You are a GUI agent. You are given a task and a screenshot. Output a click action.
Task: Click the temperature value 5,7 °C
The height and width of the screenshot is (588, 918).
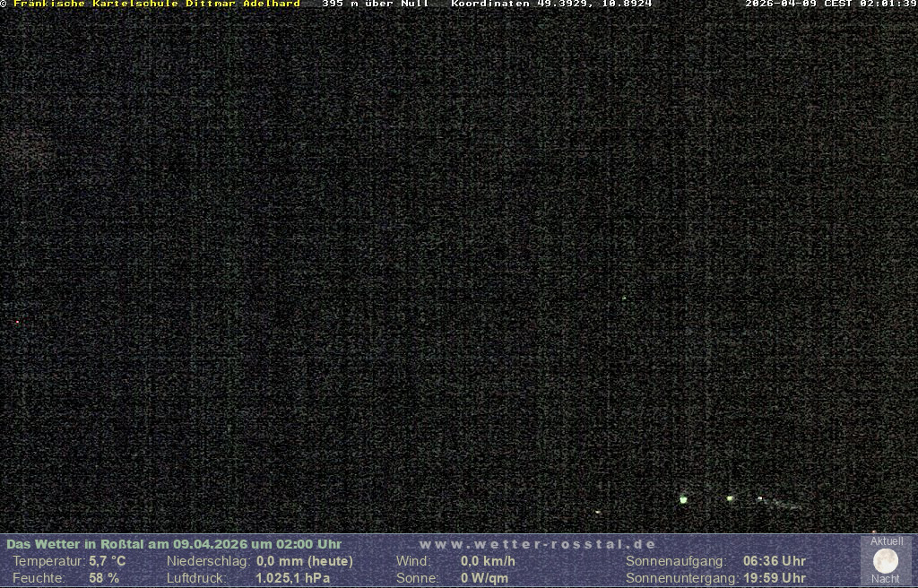[107, 561]
